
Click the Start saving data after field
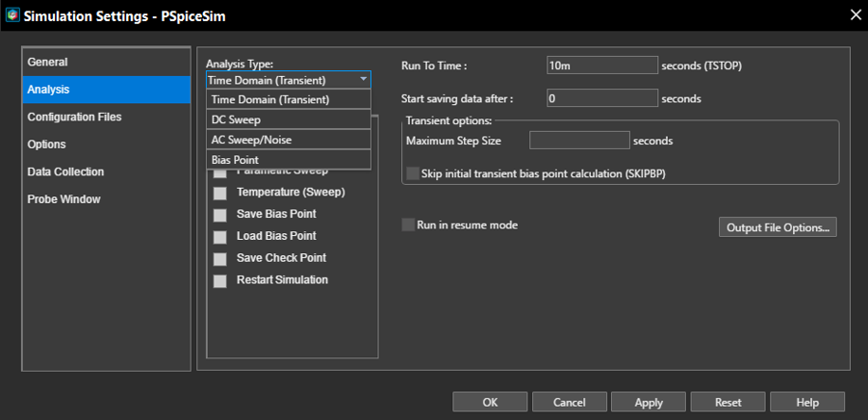(602, 98)
